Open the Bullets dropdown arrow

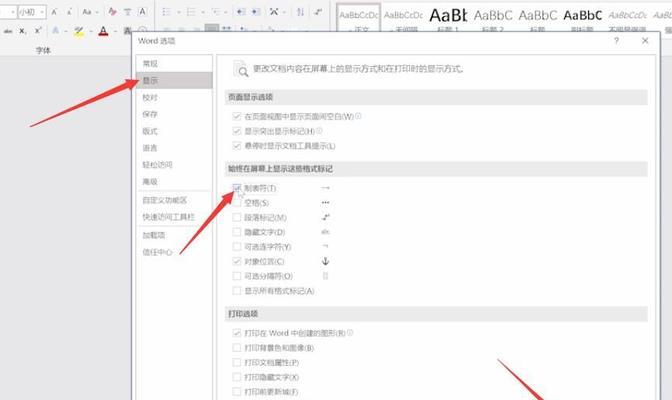tap(179, 12)
